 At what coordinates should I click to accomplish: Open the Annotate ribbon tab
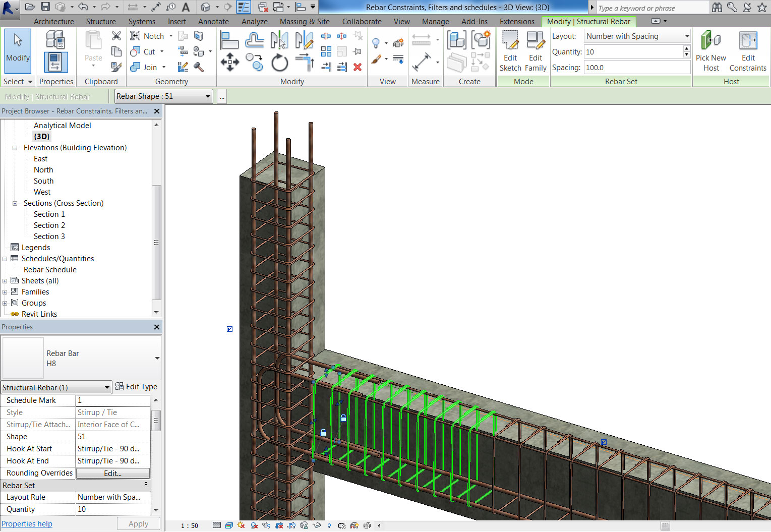213,21
